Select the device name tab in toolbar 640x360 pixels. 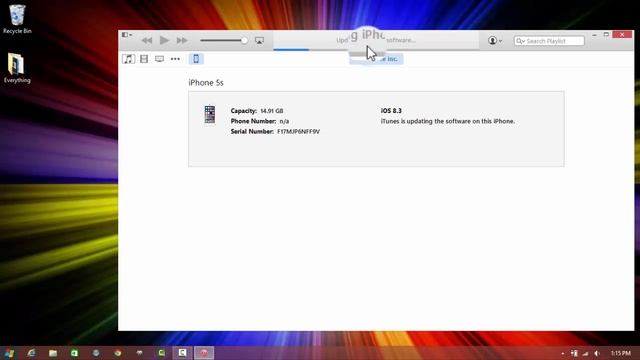(x=376, y=59)
